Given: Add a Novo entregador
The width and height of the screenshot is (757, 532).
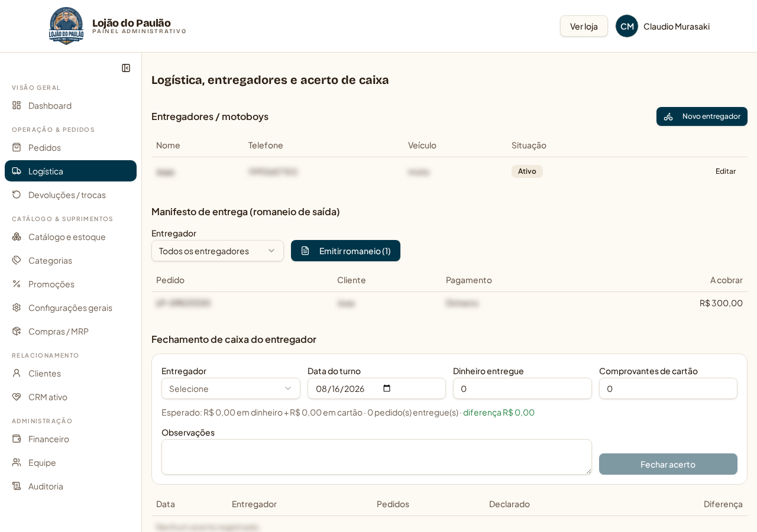Looking at the screenshot, I should click(702, 116).
